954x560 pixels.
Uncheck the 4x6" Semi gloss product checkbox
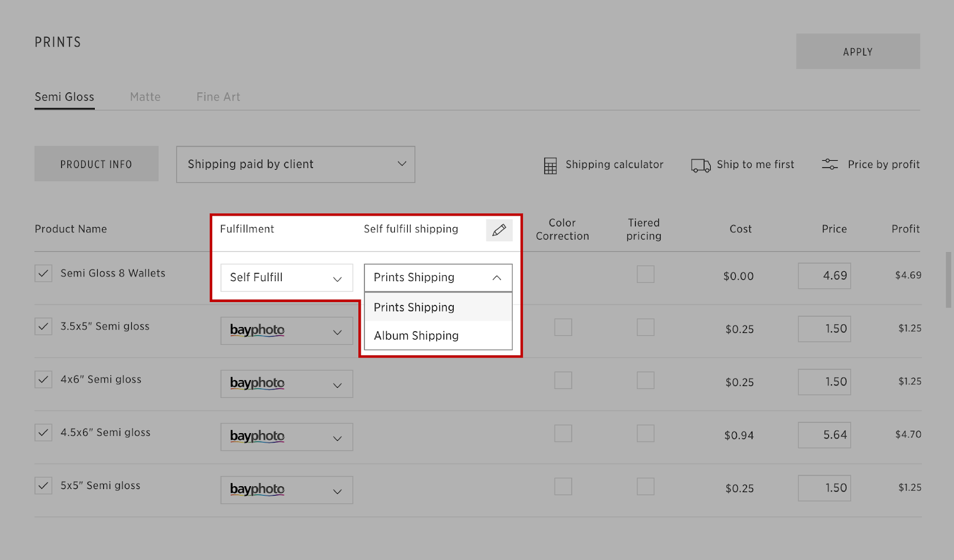(x=44, y=379)
